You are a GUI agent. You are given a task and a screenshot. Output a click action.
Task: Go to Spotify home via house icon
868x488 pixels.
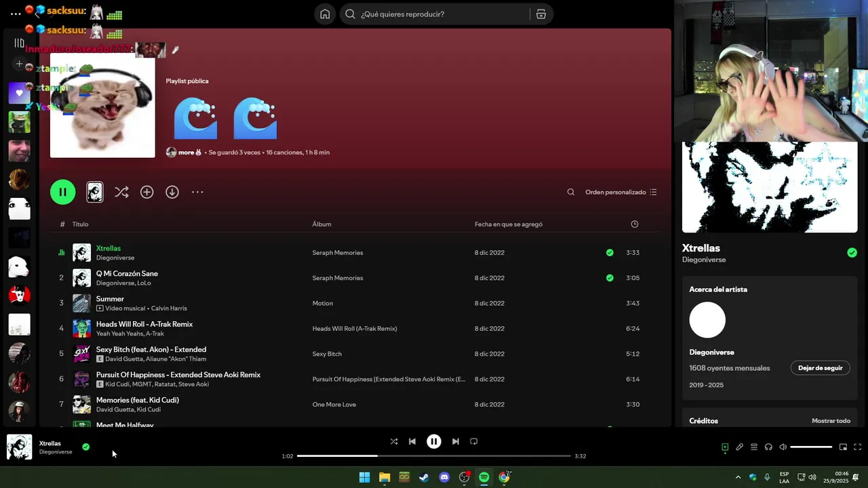pos(325,14)
